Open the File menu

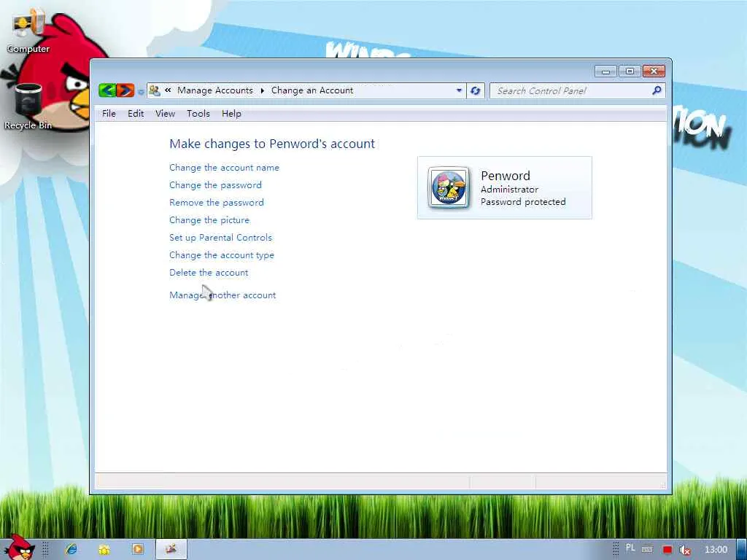point(109,113)
